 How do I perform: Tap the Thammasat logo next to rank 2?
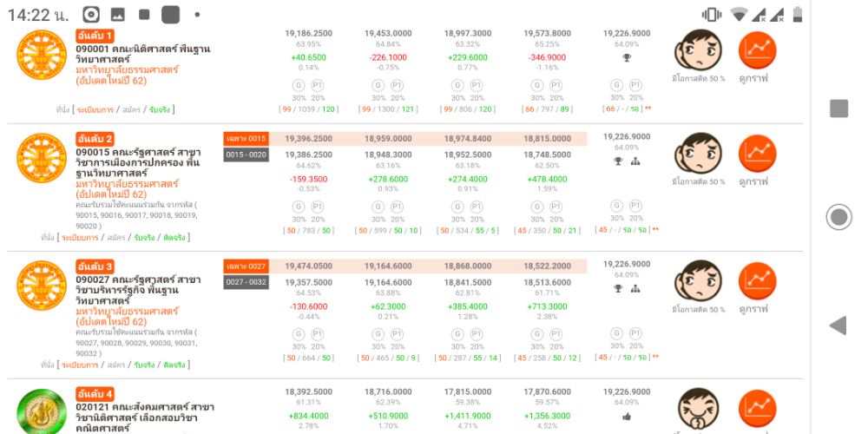coord(42,158)
